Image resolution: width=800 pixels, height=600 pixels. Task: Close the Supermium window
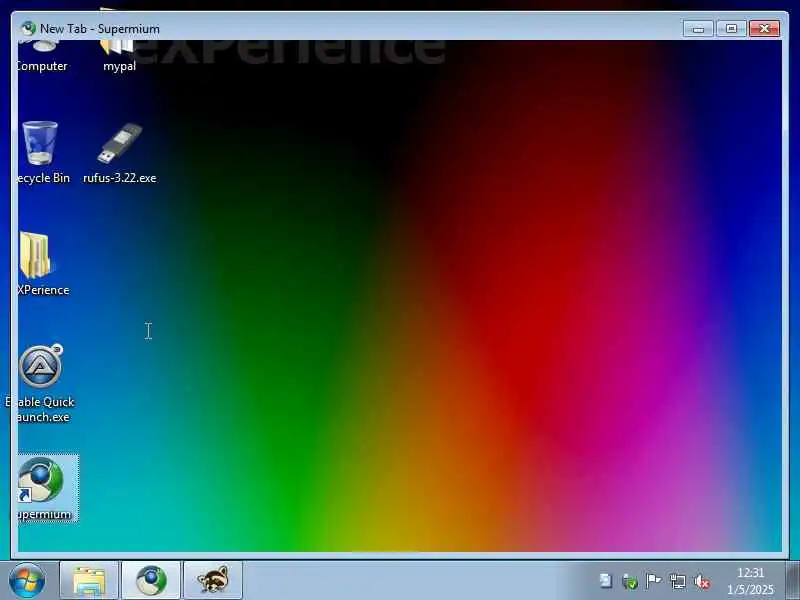[x=764, y=29]
